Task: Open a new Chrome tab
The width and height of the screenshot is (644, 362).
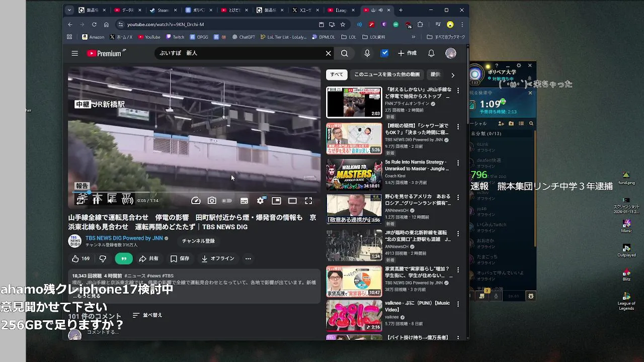Action: (x=400, y=10)
